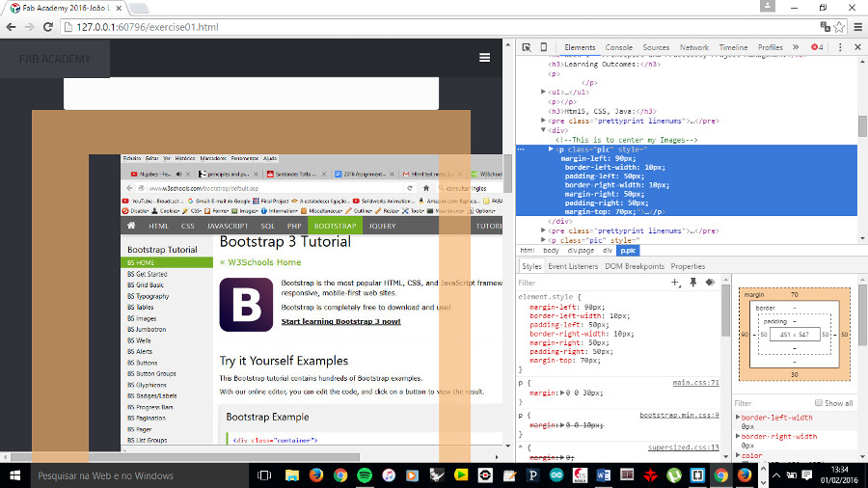The height and width of the screenshot is (488, 868).
Task: Click the Elements panel vertical scrollbar thumb
Action: (x=862, y=126)
